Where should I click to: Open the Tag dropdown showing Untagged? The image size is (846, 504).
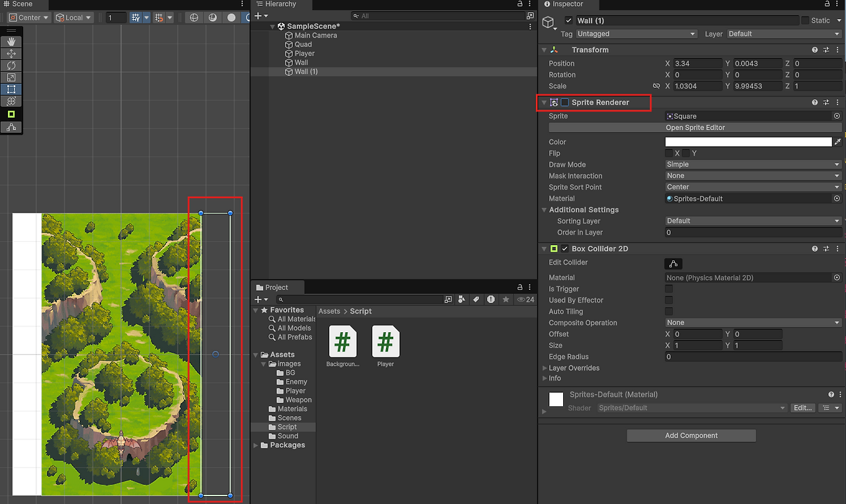(x=636, y=34)
